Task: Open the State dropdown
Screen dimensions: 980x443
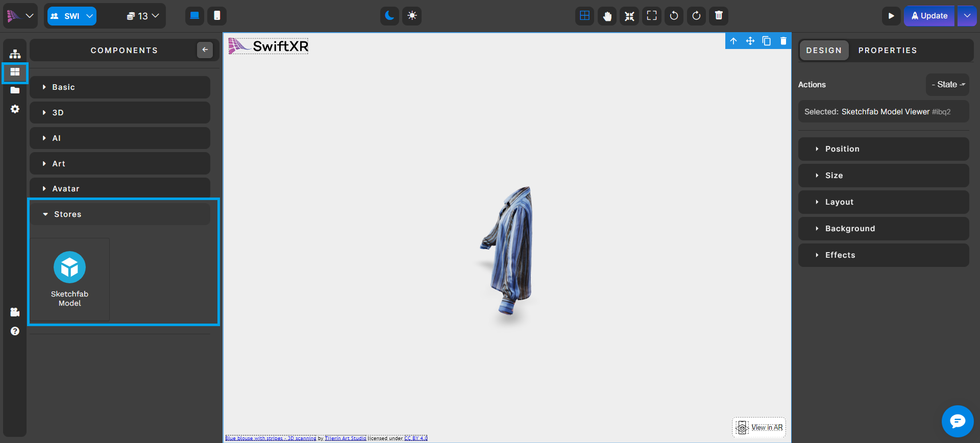Action: (947, 85)
